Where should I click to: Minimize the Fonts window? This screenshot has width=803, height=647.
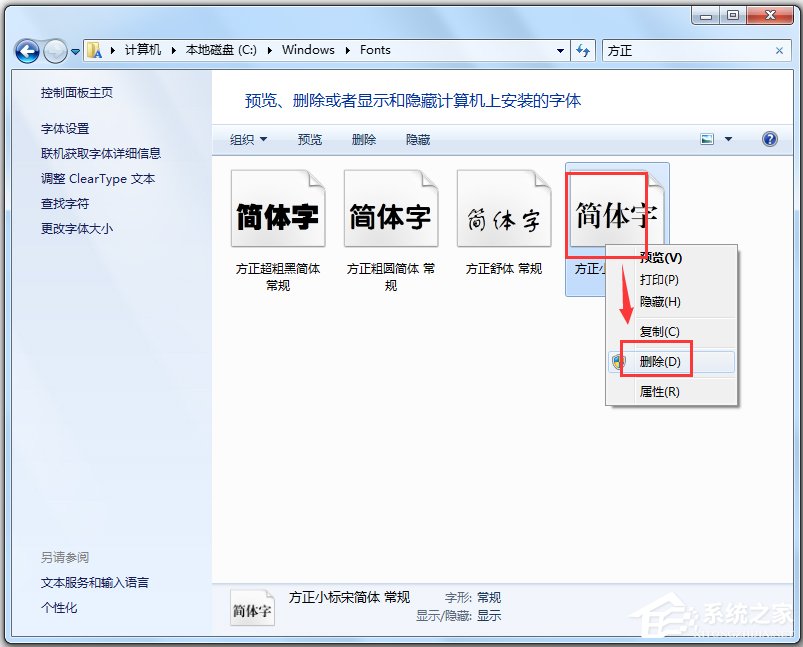tap(706, 16)
